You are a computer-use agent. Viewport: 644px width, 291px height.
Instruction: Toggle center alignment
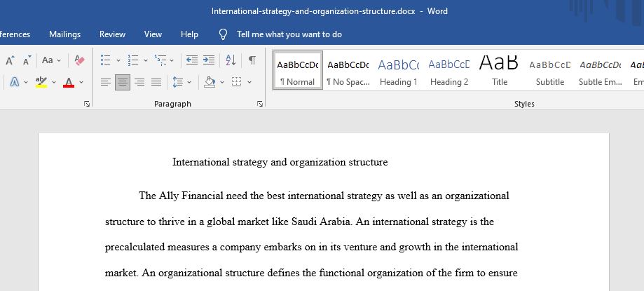(123, 82)
